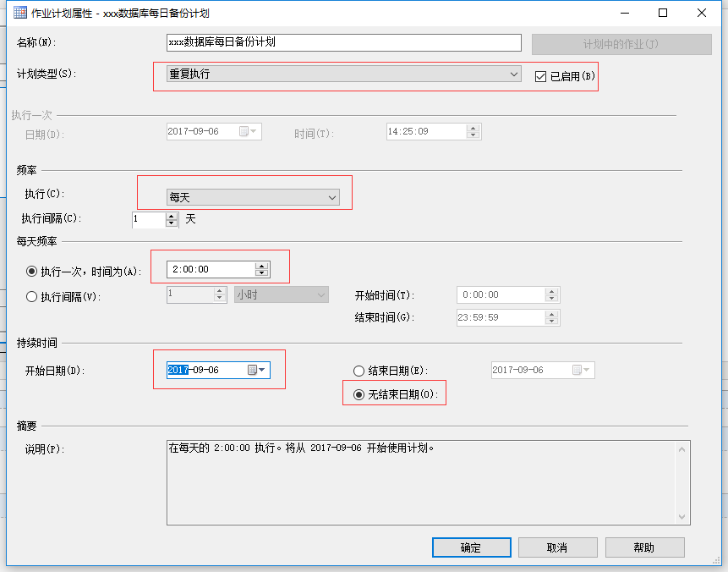Viewport: 728px width, 572px height.
Task: Click the highlighted year in start date
Action: pyautogui.click(x=178, y=370)
